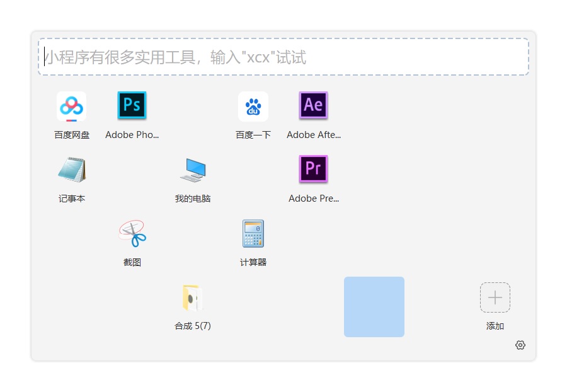
Task: Click the 百度一下 label text
Action: pos(253,135)
